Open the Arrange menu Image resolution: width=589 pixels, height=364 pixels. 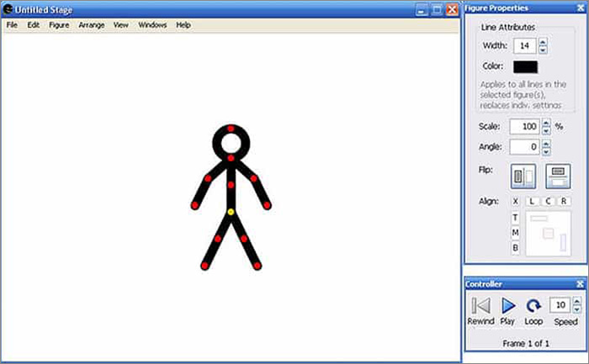90,25
